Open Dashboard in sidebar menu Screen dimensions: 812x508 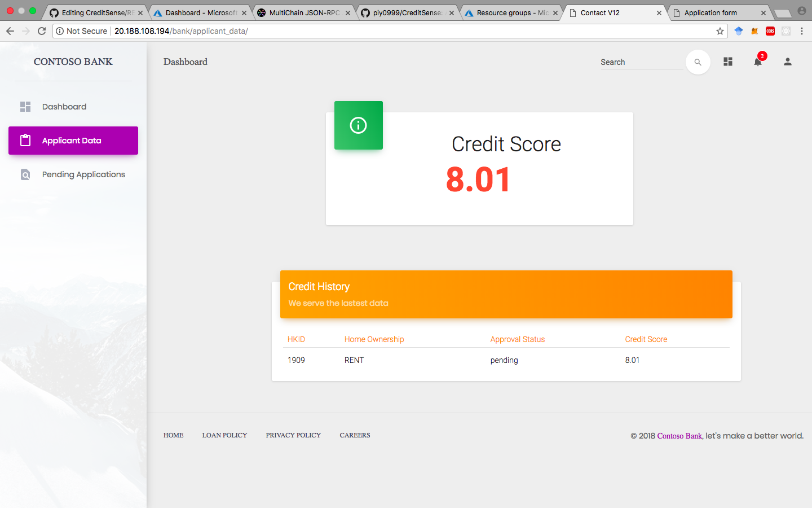(73, 107)
